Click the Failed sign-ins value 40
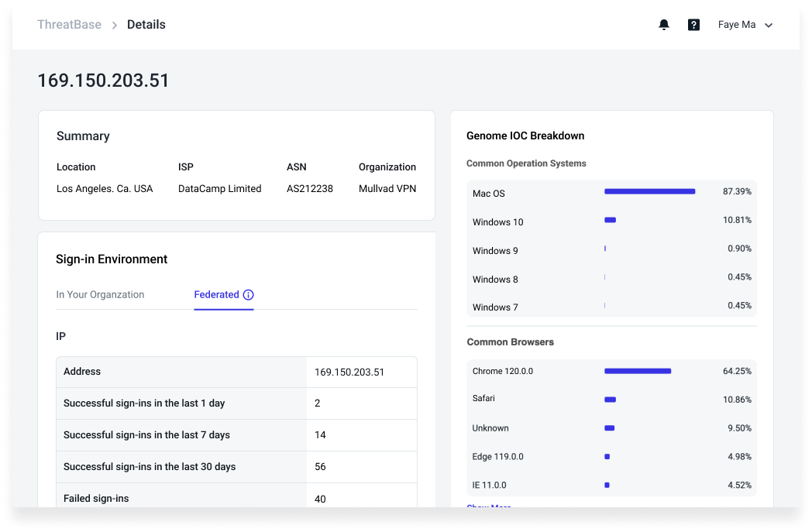This screenshot has width=812, height=532. (320, 499)
